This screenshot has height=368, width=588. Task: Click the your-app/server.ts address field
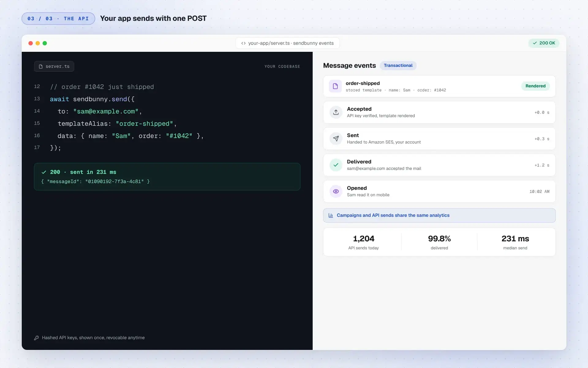[x=287, y=43]
